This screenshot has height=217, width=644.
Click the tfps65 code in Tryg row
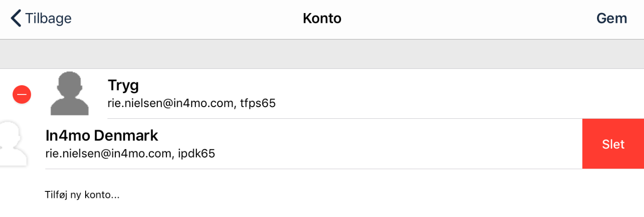[x=258, y=103]
